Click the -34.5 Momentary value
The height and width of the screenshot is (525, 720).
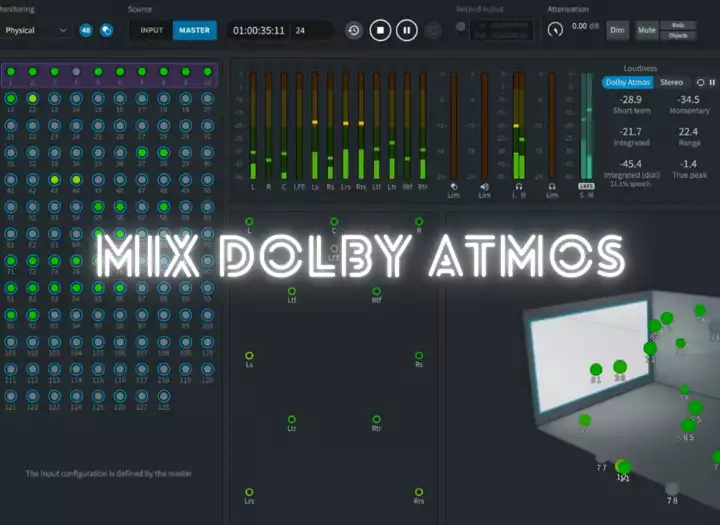[688, 100]
